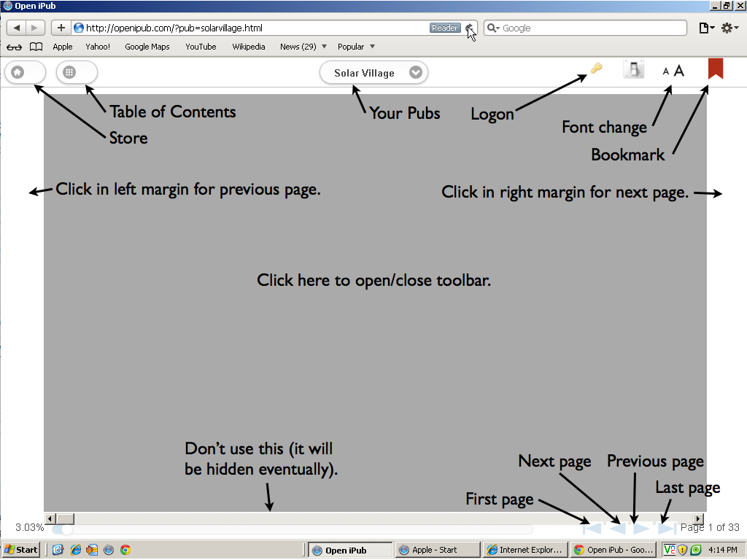This screenshot has height=560, width=747.
Task: Toggle Safari Reader mode
Action: [444, 28]
